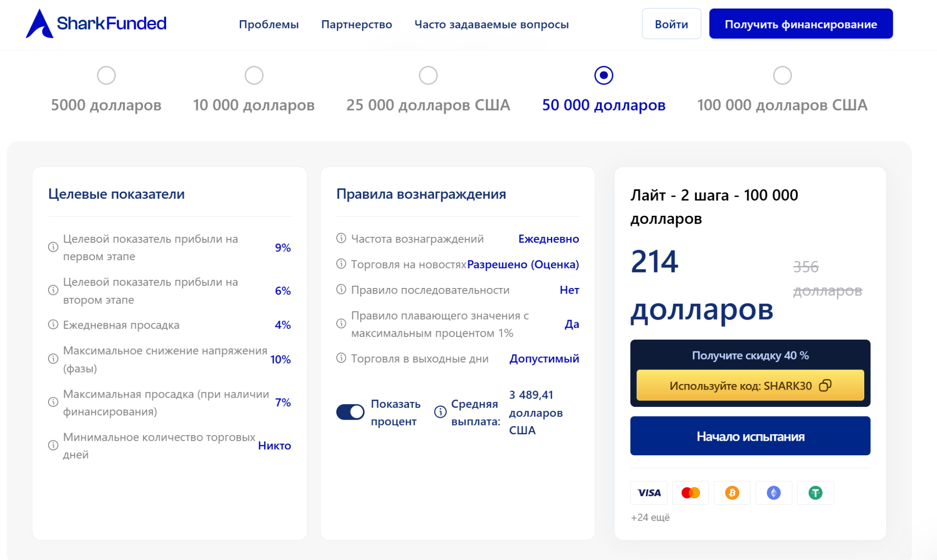This screenshot has height=560, width=937.
Task: Select the Bitcoin payment icon
Action: [x=732, y=492]
